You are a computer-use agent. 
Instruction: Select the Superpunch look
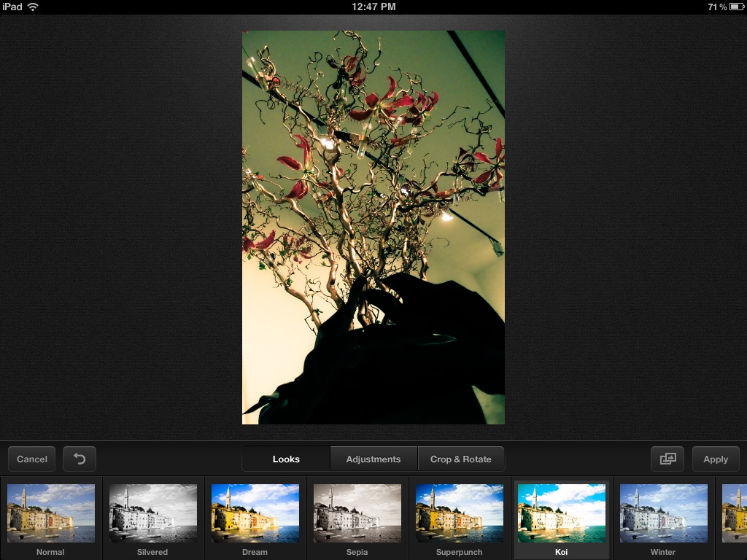459,513
